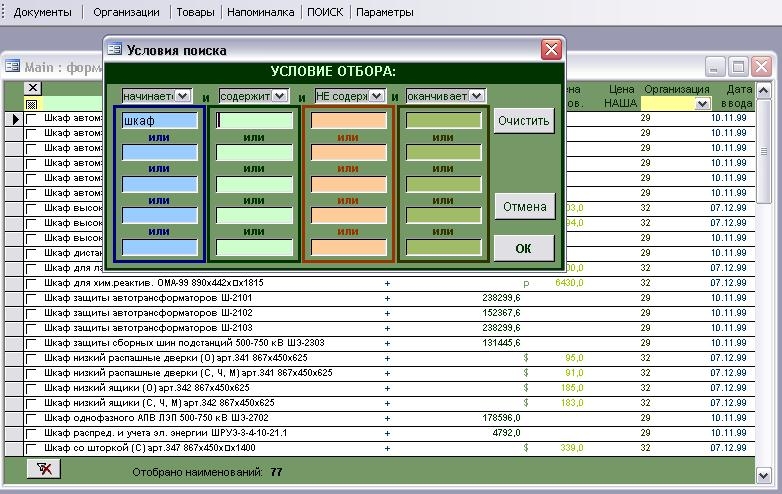Open the 'содержит' condition dropdown
The width and height of the screenshot is (782, 494).
pos(279,96)
